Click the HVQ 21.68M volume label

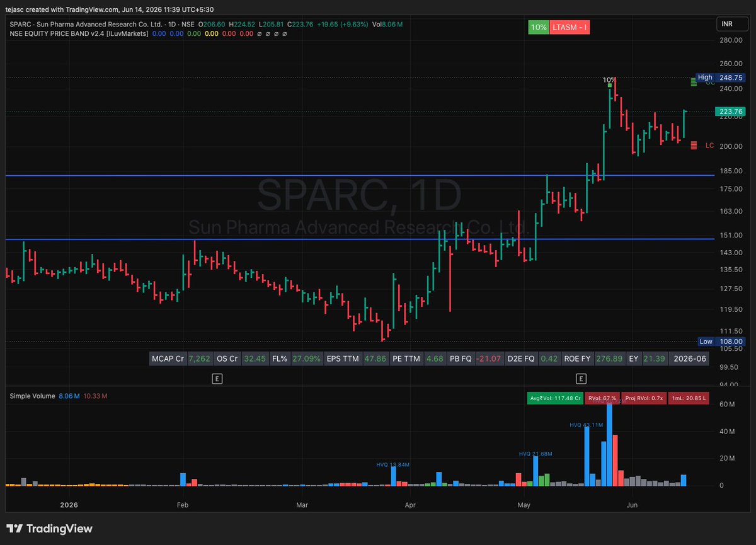tap(535, 454)
